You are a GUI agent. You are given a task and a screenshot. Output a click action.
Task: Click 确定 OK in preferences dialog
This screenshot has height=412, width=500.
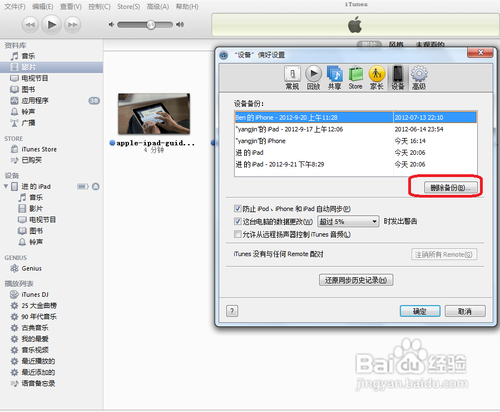pos(420,311)
